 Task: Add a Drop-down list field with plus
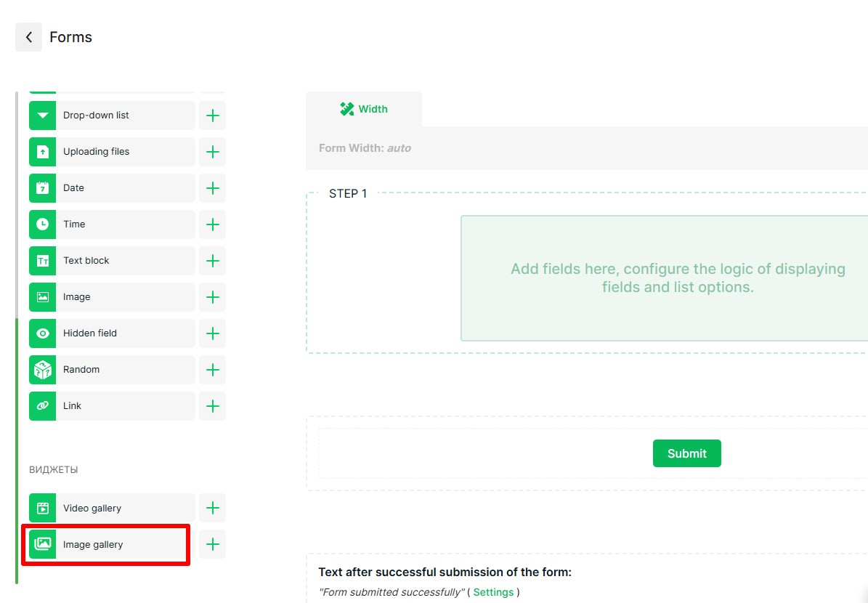click(212, 116)
